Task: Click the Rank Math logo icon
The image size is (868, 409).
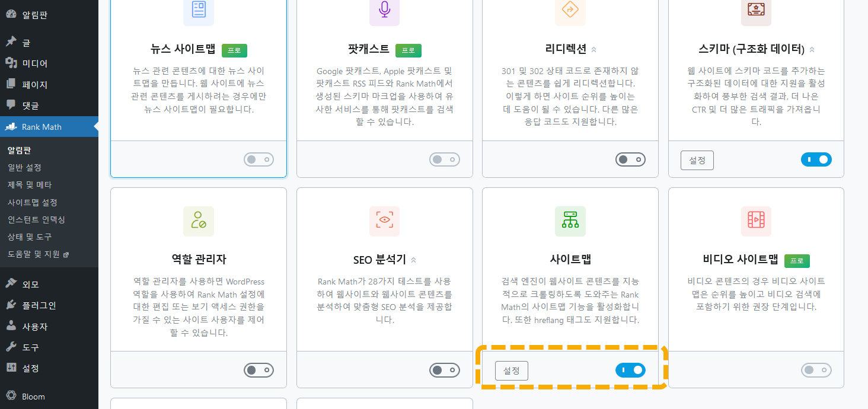Action: (11, 127)
